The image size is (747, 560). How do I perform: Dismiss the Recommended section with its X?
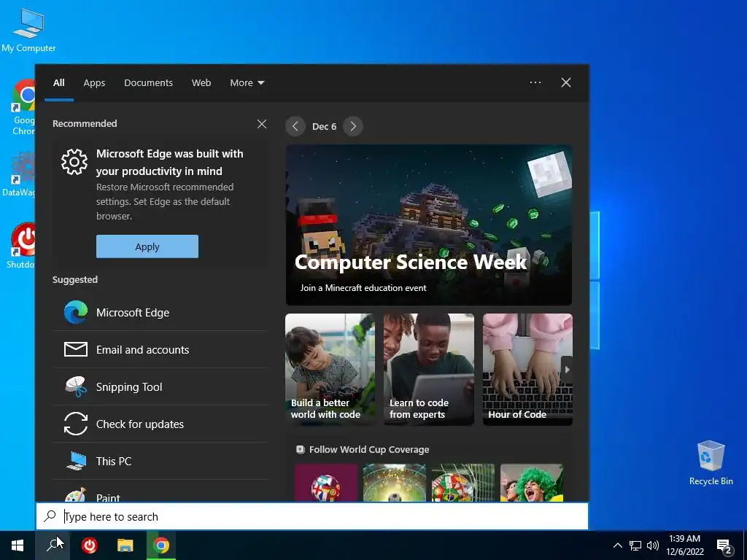click(262, 124)
